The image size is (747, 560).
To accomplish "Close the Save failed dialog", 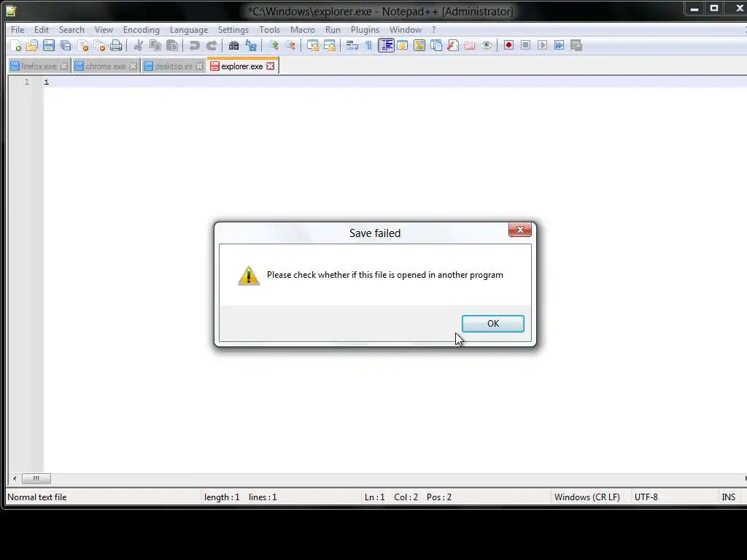I will click(519, 230).
